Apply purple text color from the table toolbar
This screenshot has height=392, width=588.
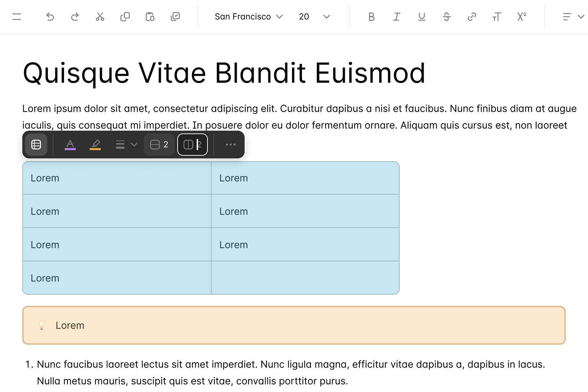coord(70,145)
